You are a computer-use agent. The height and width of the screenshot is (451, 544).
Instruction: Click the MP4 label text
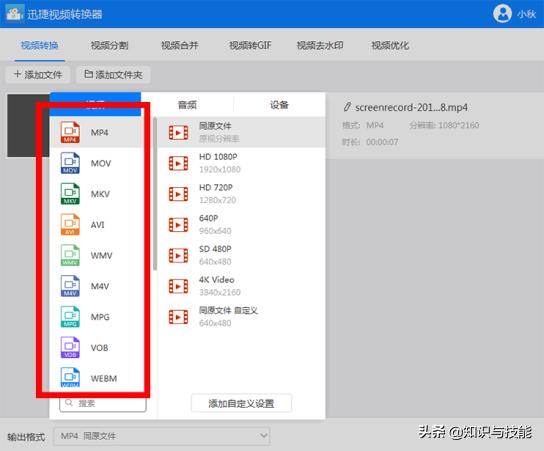100,133
